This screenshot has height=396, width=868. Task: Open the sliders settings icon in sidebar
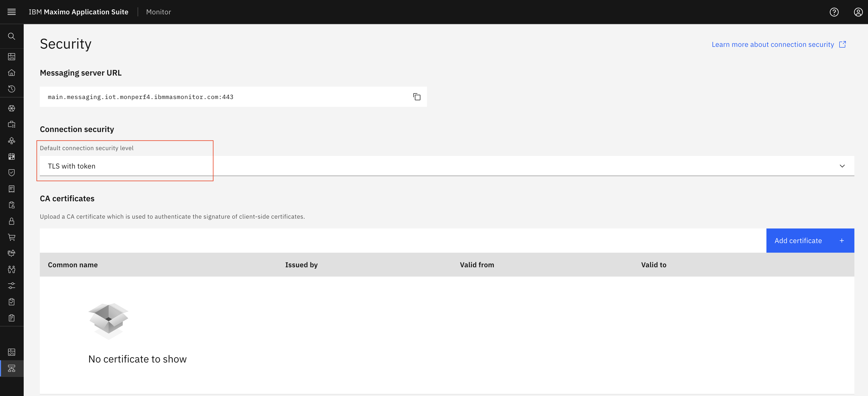point(11,286)
